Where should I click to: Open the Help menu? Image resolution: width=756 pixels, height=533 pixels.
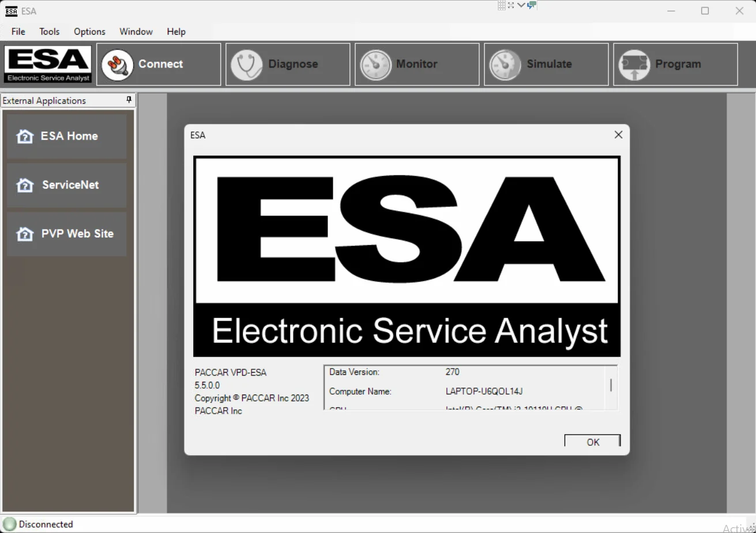coord(176,32)
